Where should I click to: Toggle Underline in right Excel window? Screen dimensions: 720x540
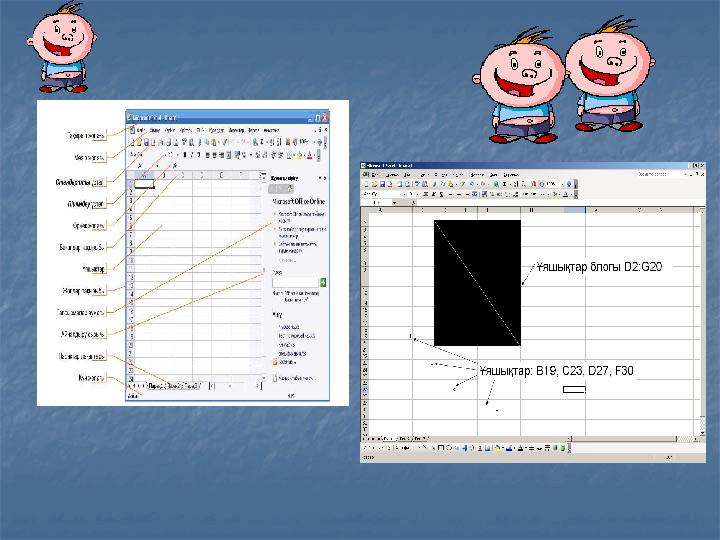click(441, 195)
